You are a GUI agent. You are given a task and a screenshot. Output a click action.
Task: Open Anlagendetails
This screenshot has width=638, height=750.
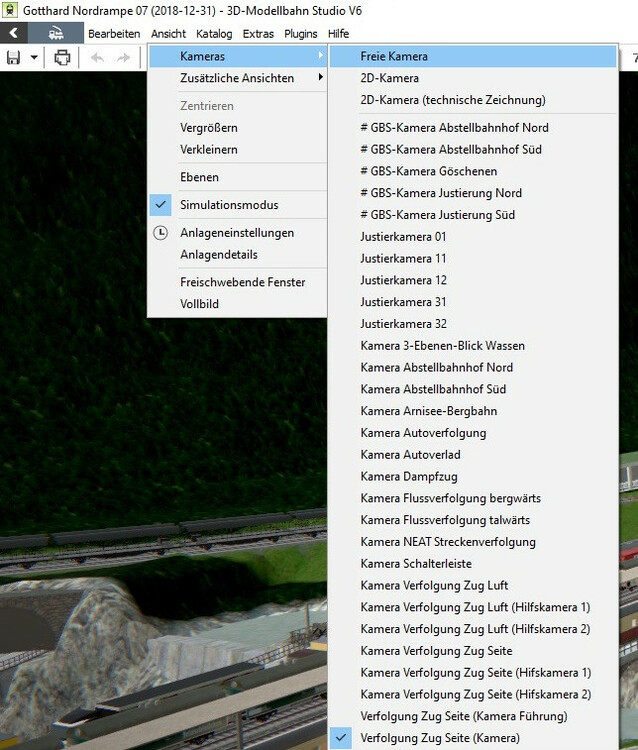pyautogui.click(x=238, y=254)
